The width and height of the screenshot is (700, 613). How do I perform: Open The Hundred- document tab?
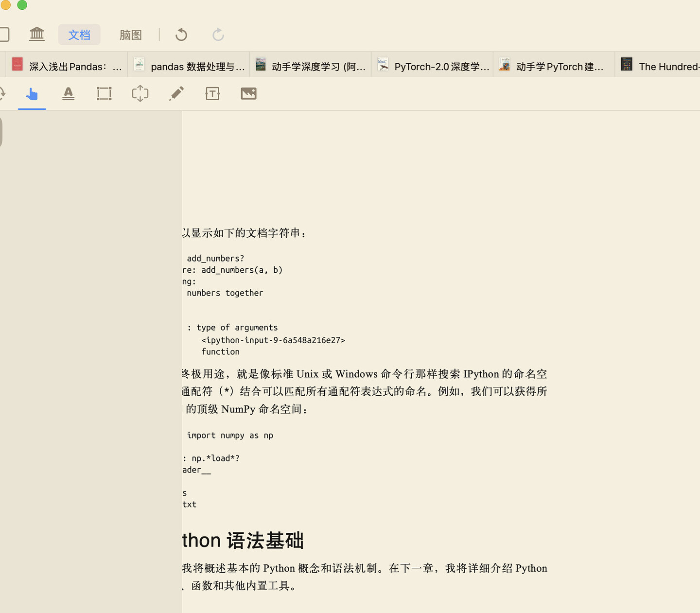tap(658, 65)
